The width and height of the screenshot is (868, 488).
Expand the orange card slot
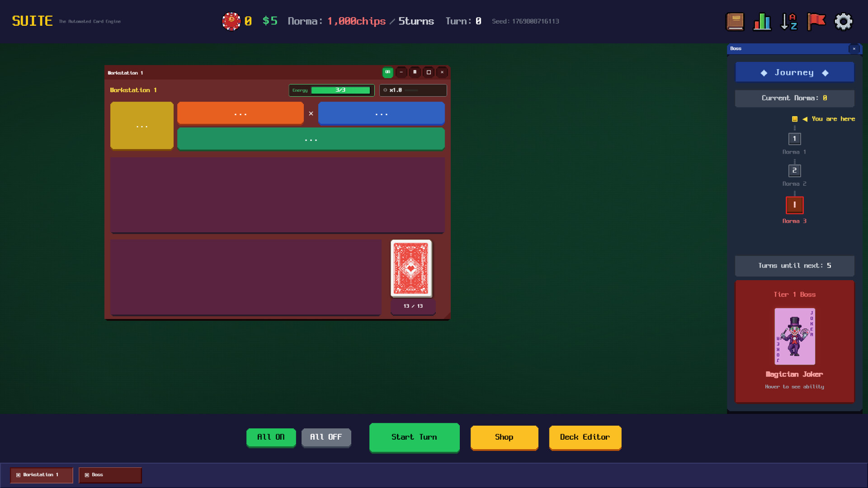click(240, 113)
